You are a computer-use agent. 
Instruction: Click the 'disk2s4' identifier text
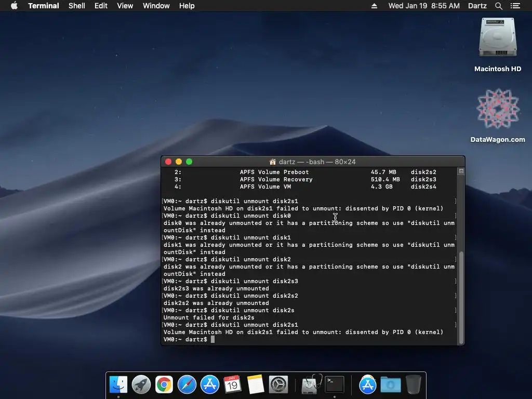[x=423, y=187]
